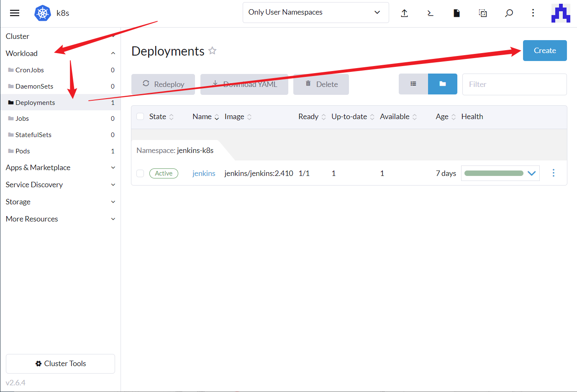
Task: Open the kubectl shell icon
Action: point(430,13)
